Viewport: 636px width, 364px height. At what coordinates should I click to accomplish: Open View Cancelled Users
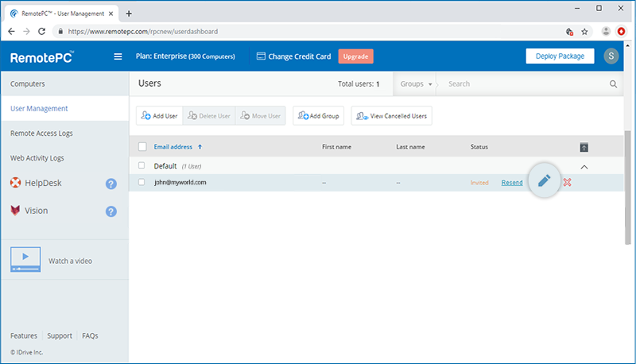click(391, 116)
